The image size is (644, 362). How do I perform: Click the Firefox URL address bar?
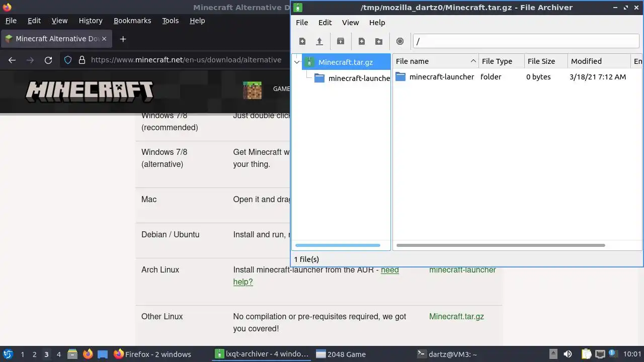pyautogui.click(x=186, y=60)
